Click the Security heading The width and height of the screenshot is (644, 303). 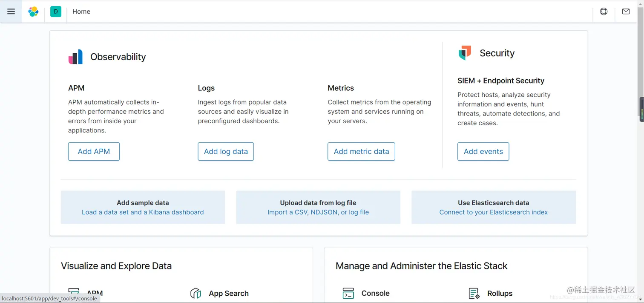[x=497, y=53]
